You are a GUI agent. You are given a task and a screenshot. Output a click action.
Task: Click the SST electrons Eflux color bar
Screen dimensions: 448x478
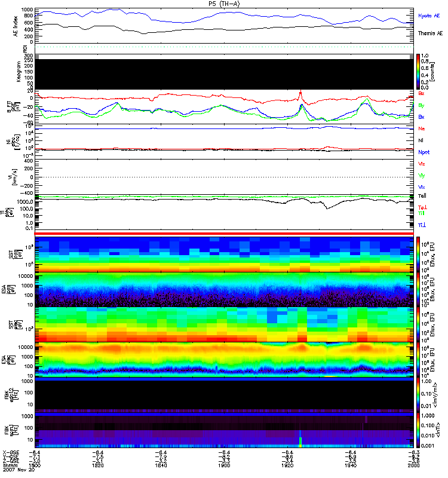(x=418, y=324)
